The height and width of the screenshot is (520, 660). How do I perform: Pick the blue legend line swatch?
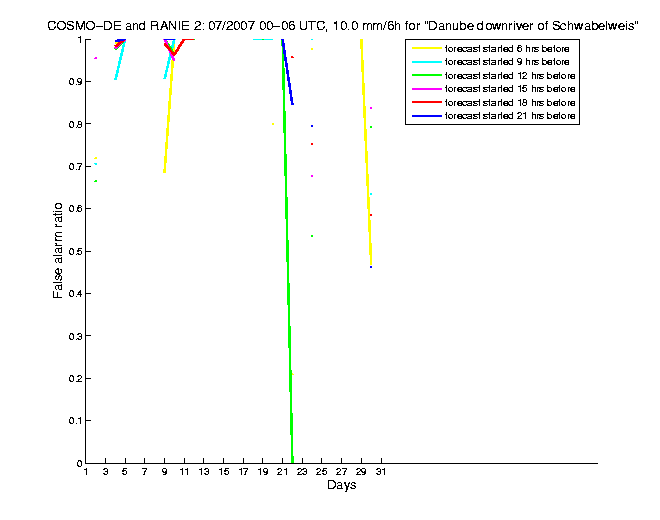coord(427,116)
